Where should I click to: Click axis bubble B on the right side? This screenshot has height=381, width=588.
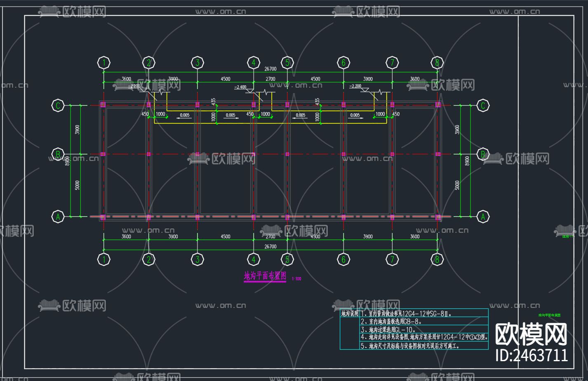coord(483,154)
